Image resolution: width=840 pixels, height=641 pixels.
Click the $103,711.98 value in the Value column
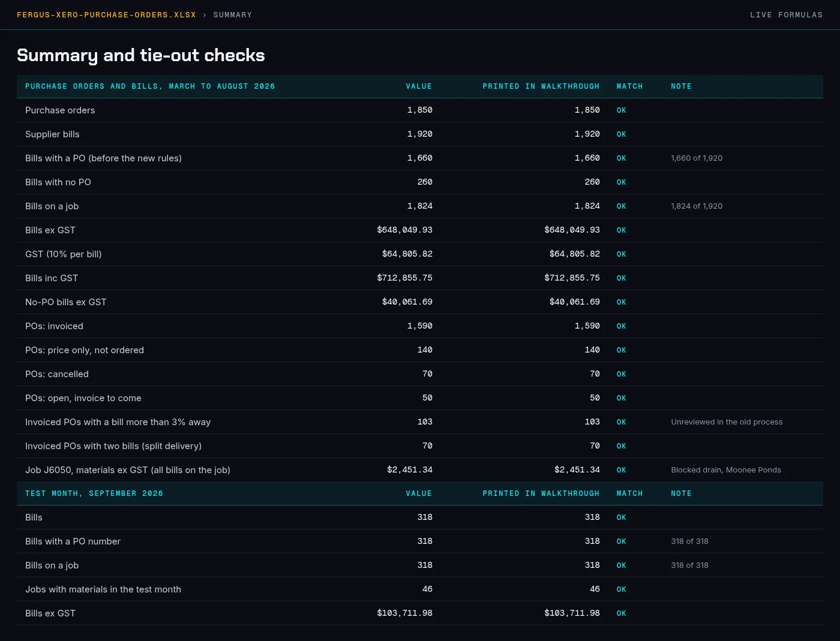(404, 613)
